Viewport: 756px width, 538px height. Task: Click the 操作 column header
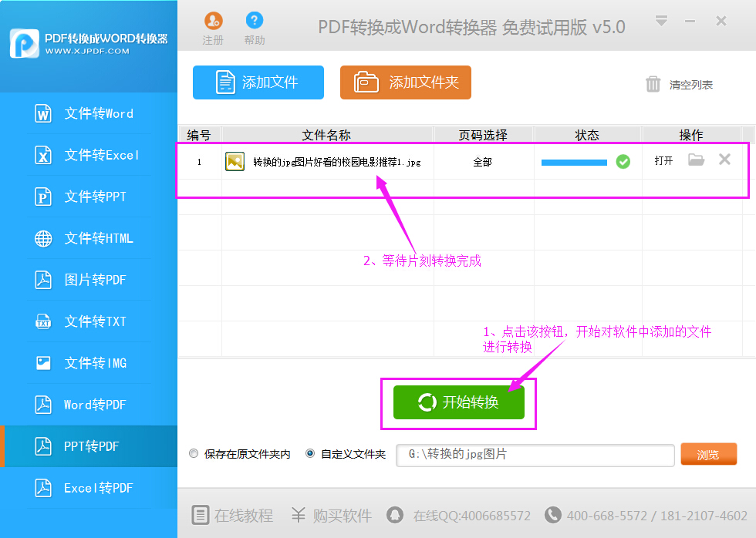(x=691, y=135)
